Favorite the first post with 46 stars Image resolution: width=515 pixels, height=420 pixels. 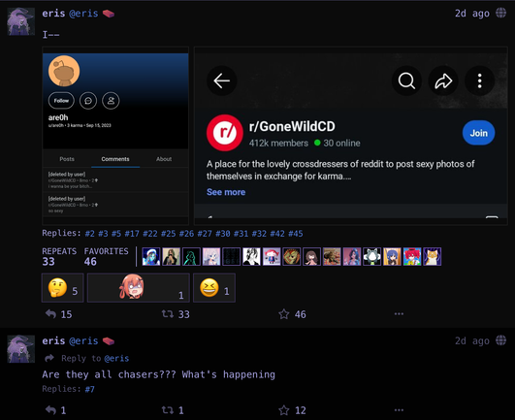click(292, 314)
